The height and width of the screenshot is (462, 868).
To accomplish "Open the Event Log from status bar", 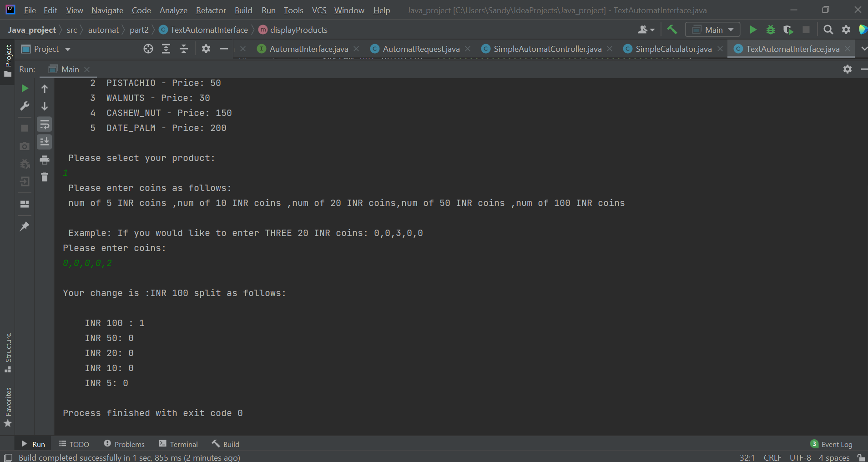I will click(836, 444).
